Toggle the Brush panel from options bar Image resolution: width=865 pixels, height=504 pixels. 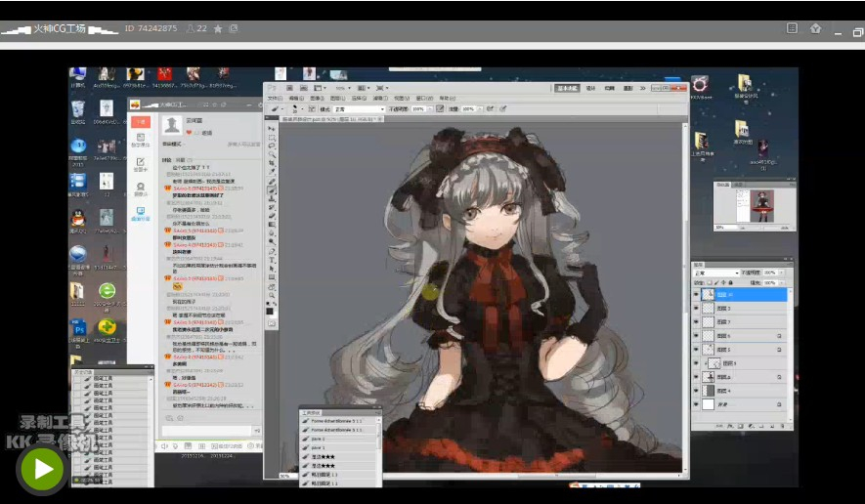pos(312,109)
